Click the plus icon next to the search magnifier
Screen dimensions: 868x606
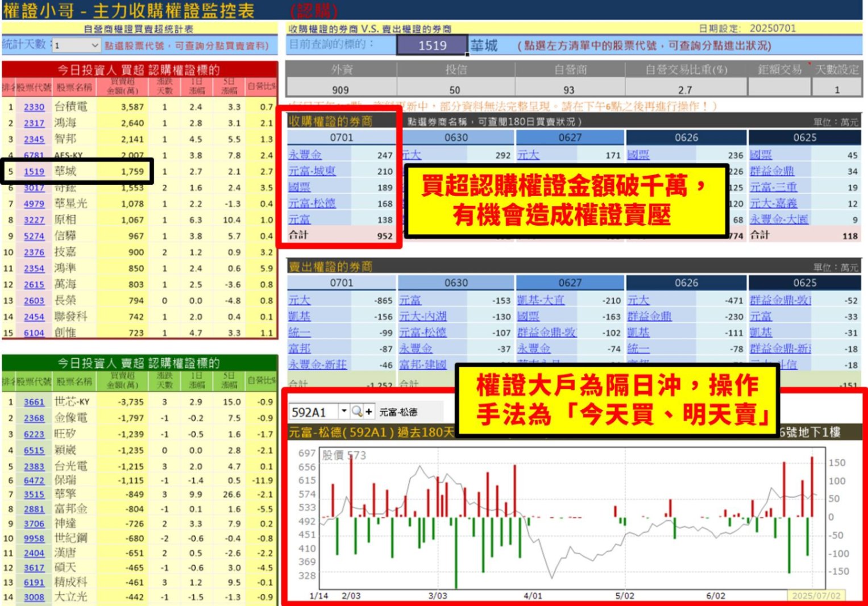tap(368, 410)
